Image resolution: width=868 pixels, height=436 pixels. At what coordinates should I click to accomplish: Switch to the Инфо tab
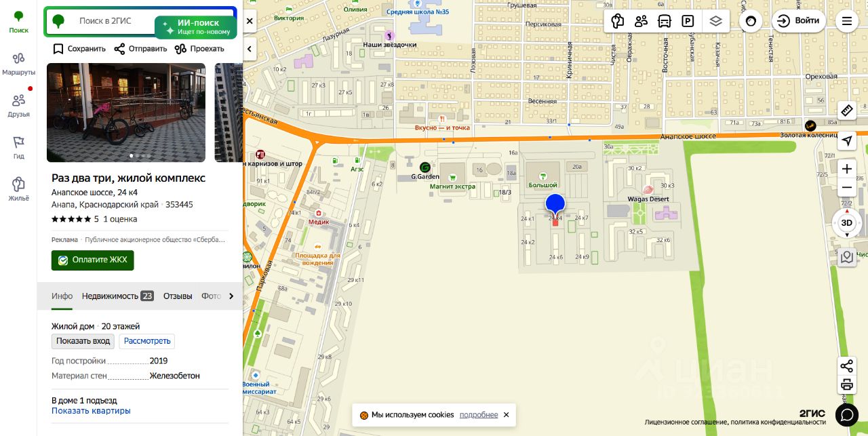coord(62,296)
